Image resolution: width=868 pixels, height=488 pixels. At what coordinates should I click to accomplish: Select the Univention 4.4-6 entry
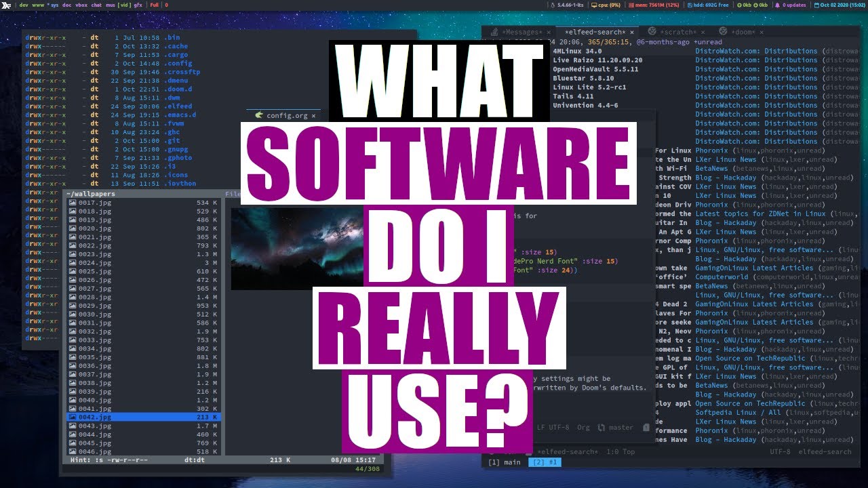(x=587, y=105)
